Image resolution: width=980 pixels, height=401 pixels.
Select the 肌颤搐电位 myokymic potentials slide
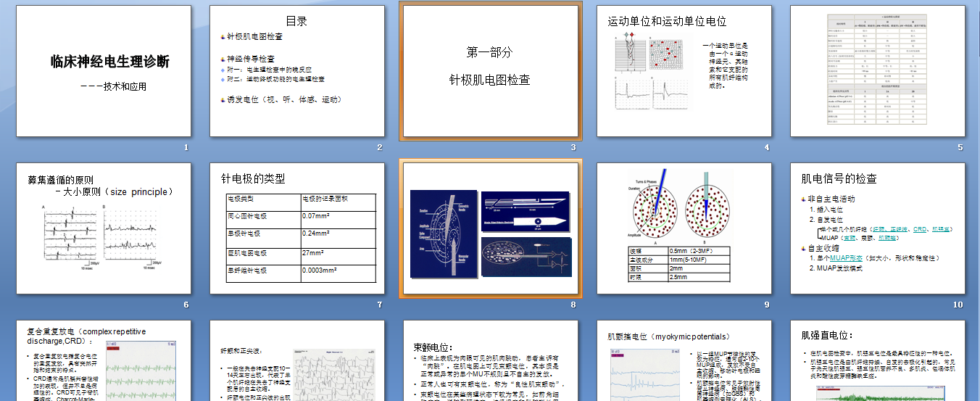point(683,361)
